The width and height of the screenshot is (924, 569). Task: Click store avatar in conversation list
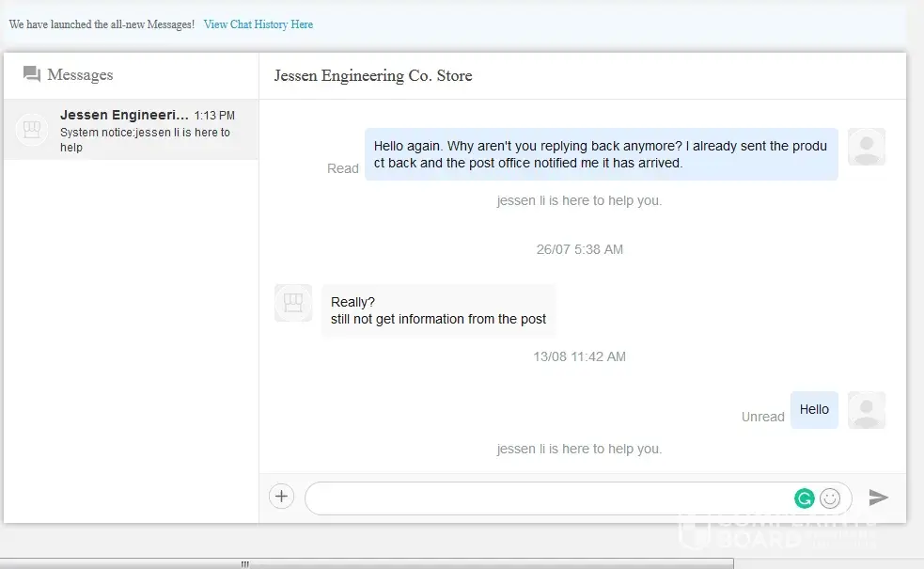33,130
